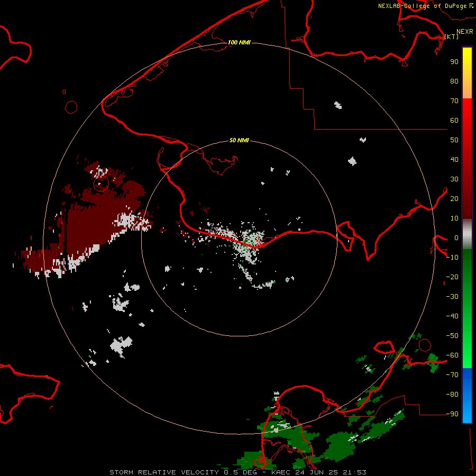
Task: Click the 80 value on the velocity scale
Action: tap(454, 81)
